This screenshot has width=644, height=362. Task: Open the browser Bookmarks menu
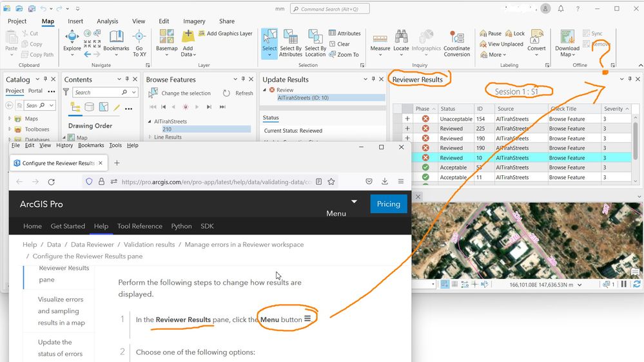pyautogui.click(x=91, y=146)
